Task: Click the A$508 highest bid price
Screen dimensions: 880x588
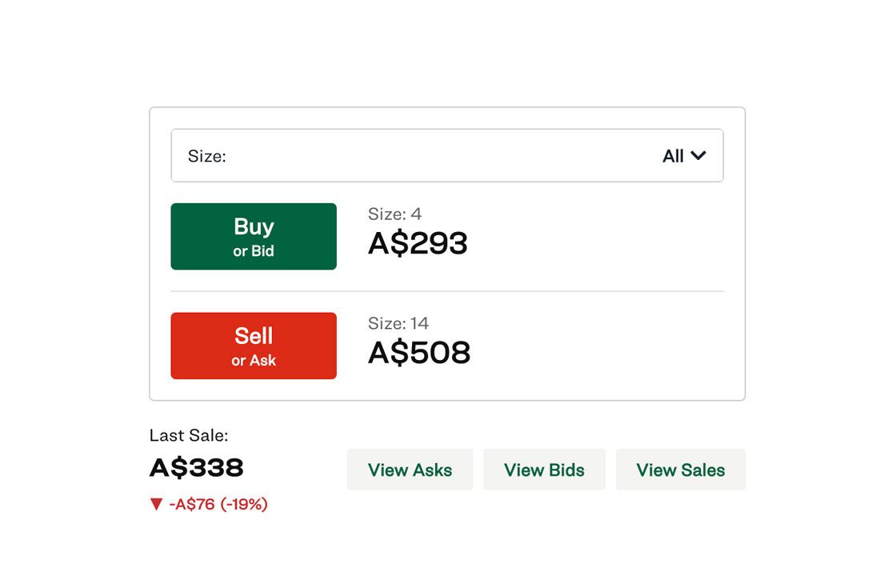Action: (x=419, y=353)
